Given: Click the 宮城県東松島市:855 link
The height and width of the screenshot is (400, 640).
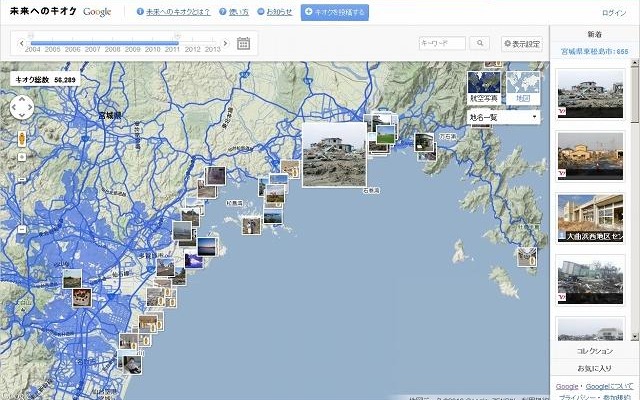Looking at the screenshot, I should pos(594,51).
